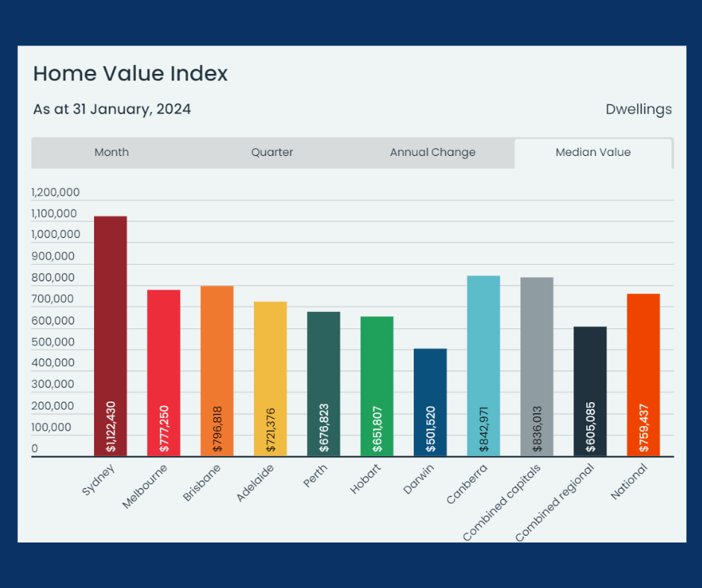Click the dark teal Perth bar

(323, 384)
